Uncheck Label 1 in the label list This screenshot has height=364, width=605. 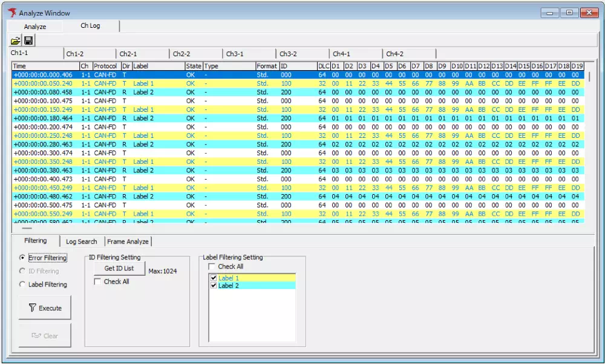point(213,278)
